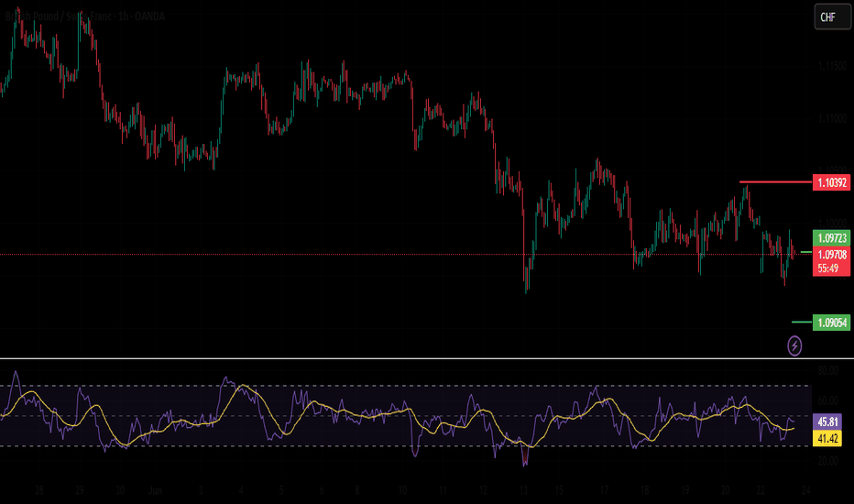Click the date label 17 on time axis
This screenshot has width=854, height=504.
pyautogui.click(x=604, y=490)
